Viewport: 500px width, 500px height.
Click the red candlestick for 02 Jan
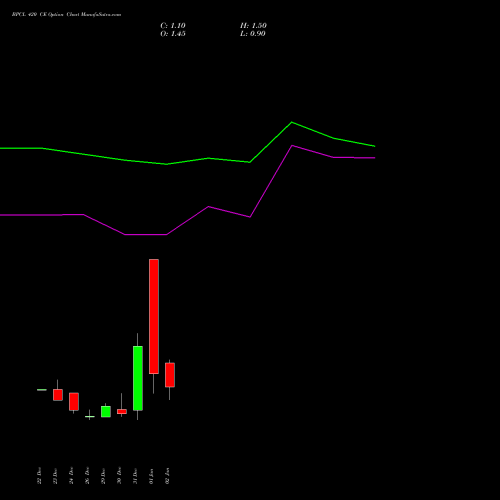170,375
